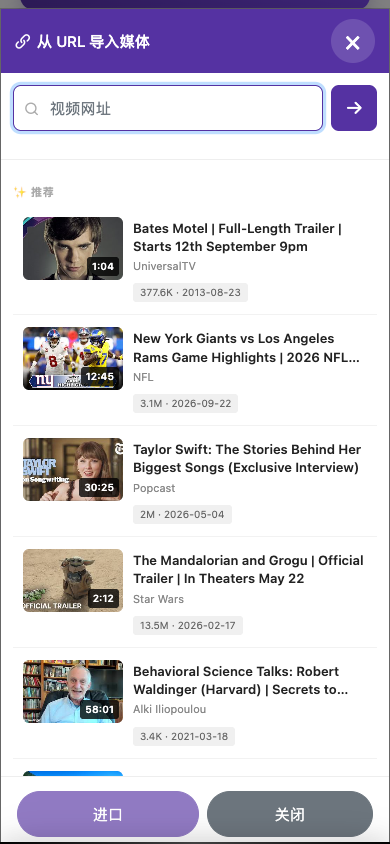The width and height of the screenshot is (390, 844).
Task: Click The Mandalorian and Grogu title text
Action: (249, 569)
